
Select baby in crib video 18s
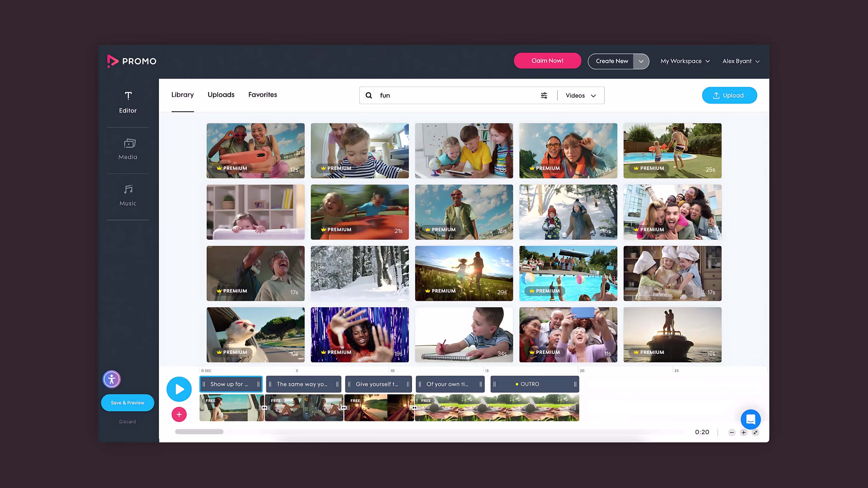click(x=255, y=212)
